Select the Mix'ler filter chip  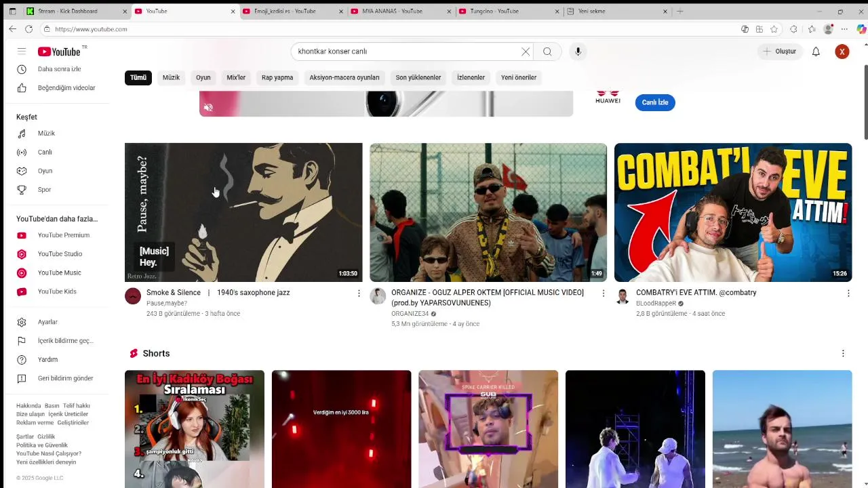[x=236, y=77]
